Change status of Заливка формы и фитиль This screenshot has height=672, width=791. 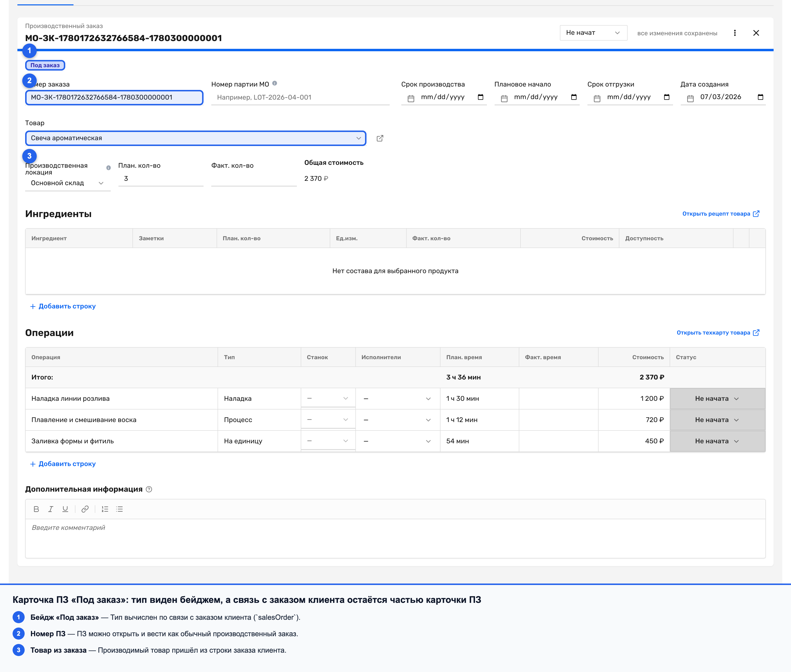tap(718, 442)
